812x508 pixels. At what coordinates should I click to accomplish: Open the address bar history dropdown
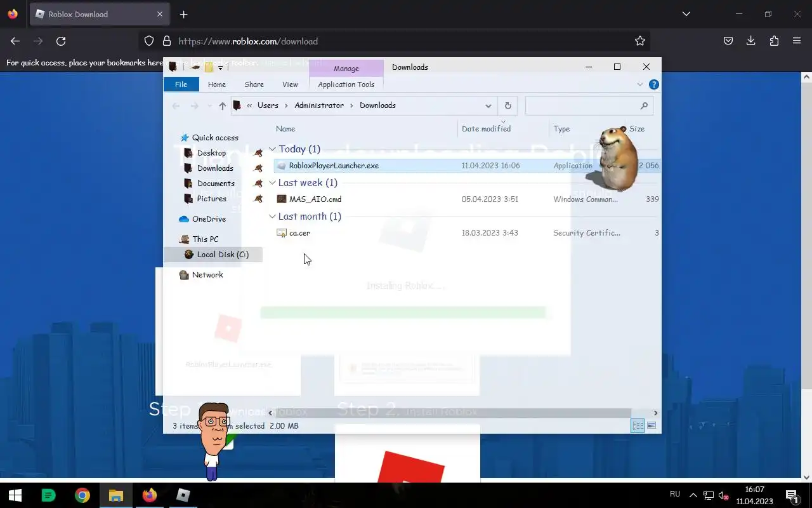point(488,106)
